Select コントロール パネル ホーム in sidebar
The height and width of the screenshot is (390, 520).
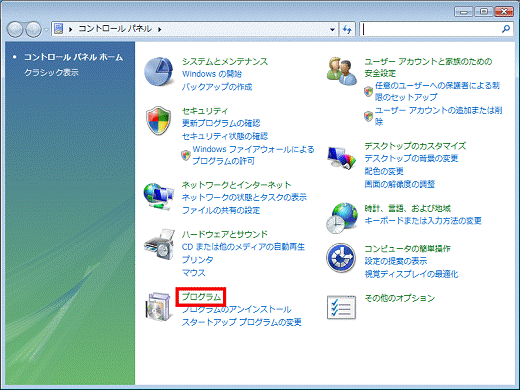(x=73, y=57)
